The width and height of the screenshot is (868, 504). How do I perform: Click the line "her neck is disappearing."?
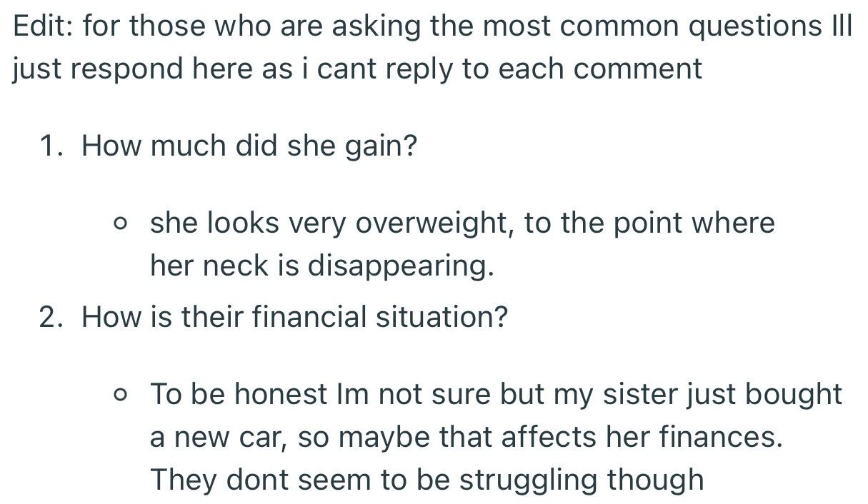[322, 267]
